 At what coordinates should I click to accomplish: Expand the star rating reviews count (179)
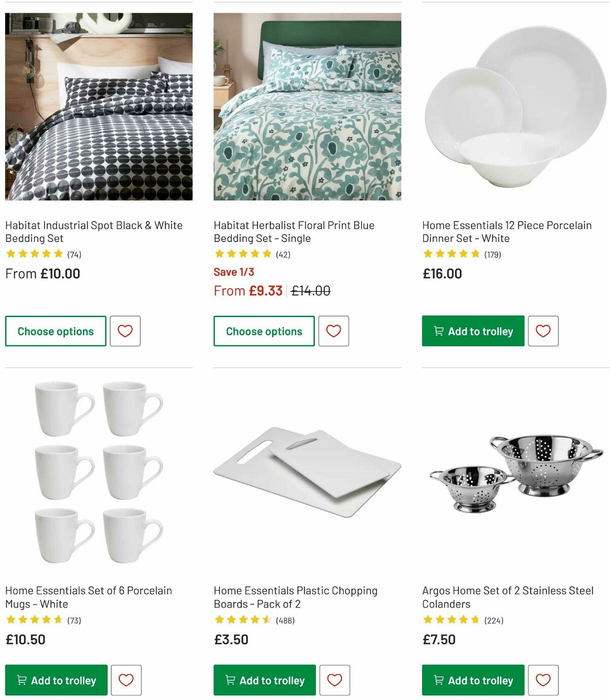tap(493, 254)
